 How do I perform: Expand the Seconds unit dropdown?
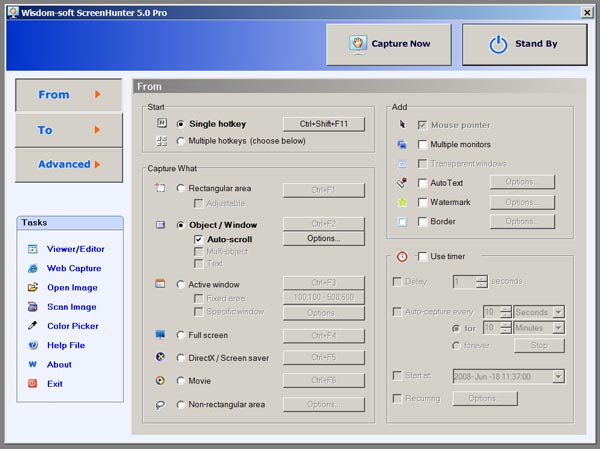coord(558,312)
